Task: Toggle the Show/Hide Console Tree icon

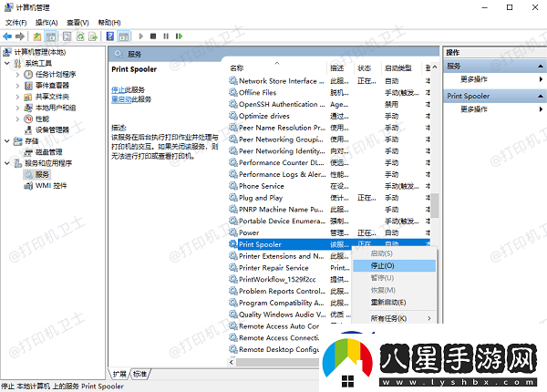Action: coord(50,36)
